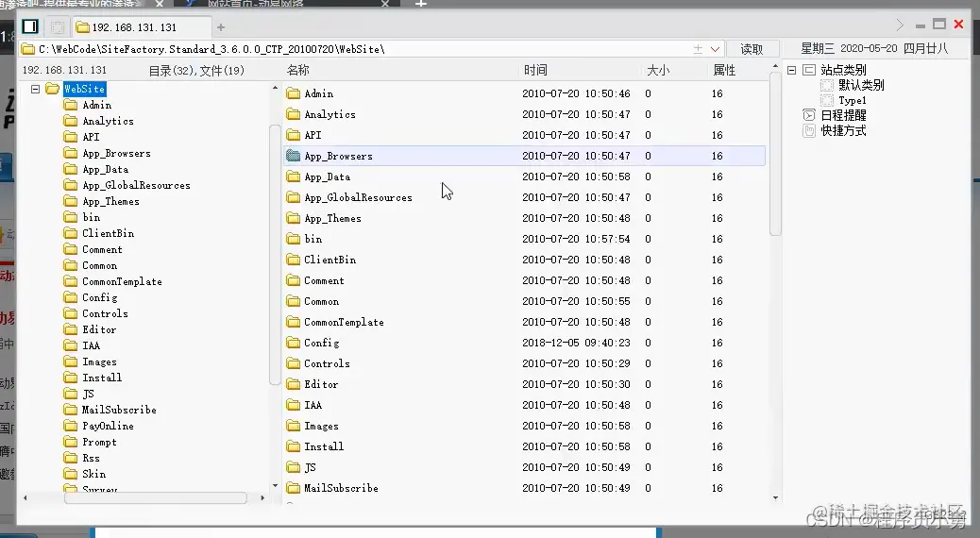Select App_GlobalResources in left tree

136,186
